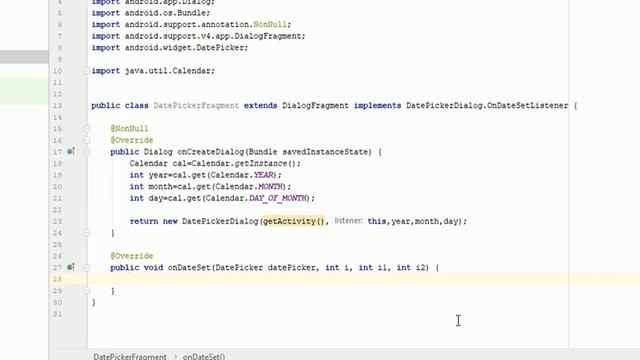The image size is (640, 360).
Task: Click fold end marker on line 29
Action: pos(87,291)
